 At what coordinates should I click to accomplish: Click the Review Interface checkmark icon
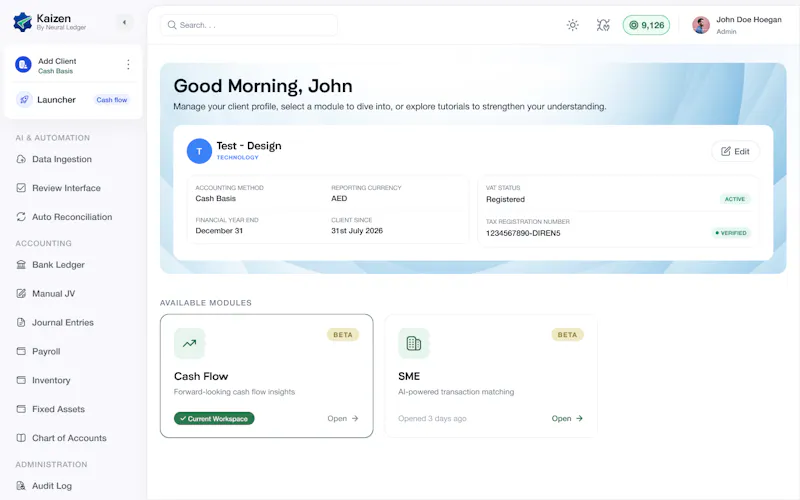pyautogui.click(x=21, y=188)
